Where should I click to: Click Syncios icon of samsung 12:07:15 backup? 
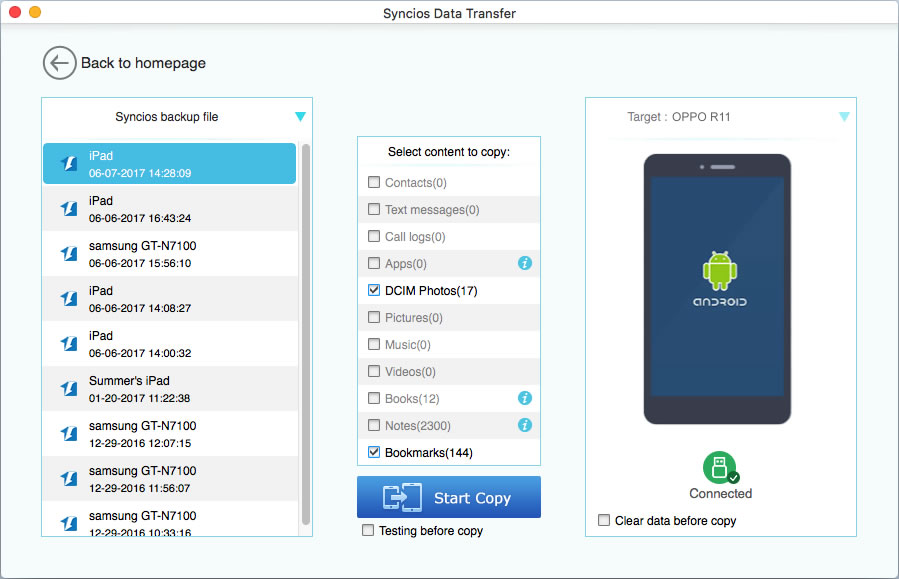point(69,433)
